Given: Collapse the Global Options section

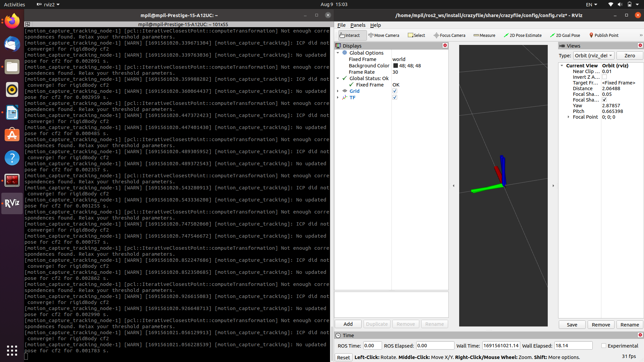Looking at the screenshot, I should [338, 53].
